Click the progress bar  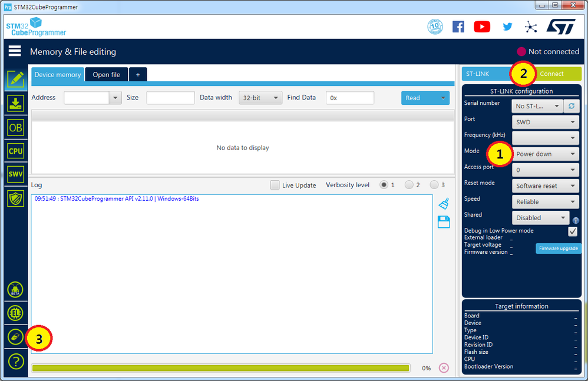(221, 368)
